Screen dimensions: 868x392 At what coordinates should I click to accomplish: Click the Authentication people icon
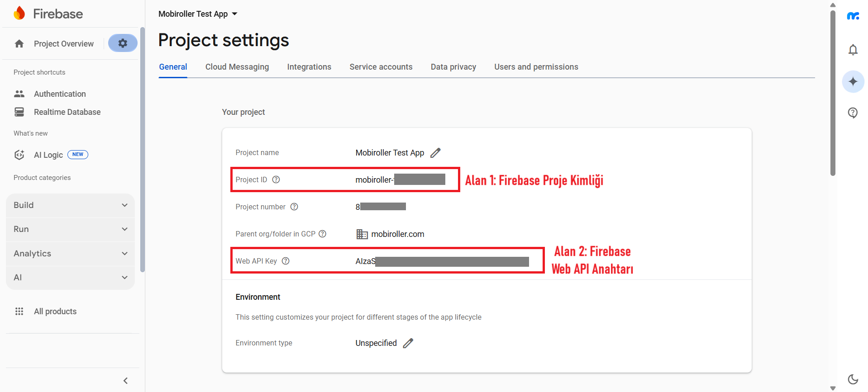click(x=19, y=94)
